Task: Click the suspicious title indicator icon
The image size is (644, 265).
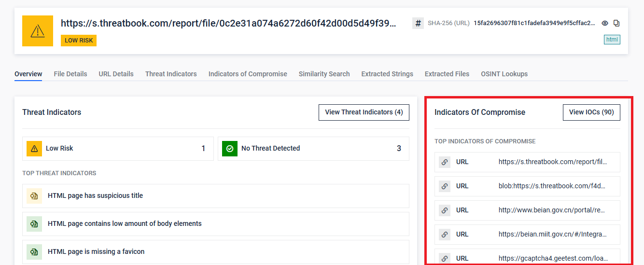Action: coord(34,196)
